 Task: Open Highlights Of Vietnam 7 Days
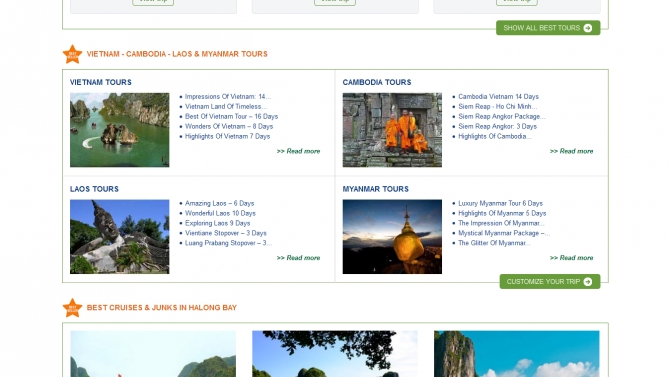coord(227,136)
